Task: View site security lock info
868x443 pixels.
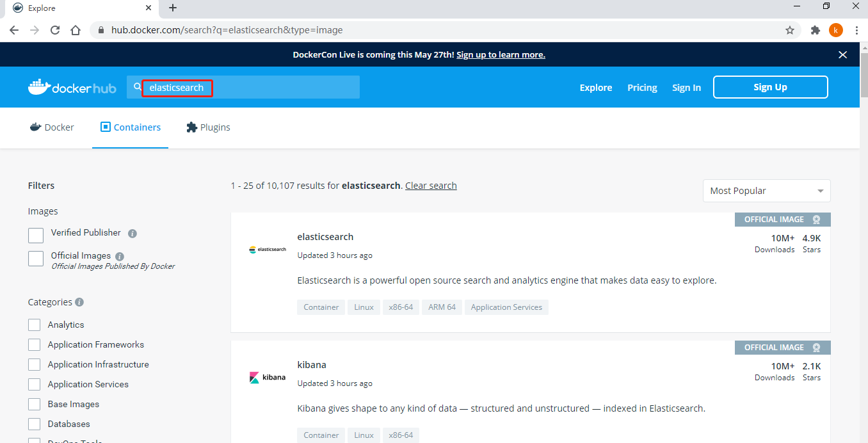Action: click(x=101, y=30)
